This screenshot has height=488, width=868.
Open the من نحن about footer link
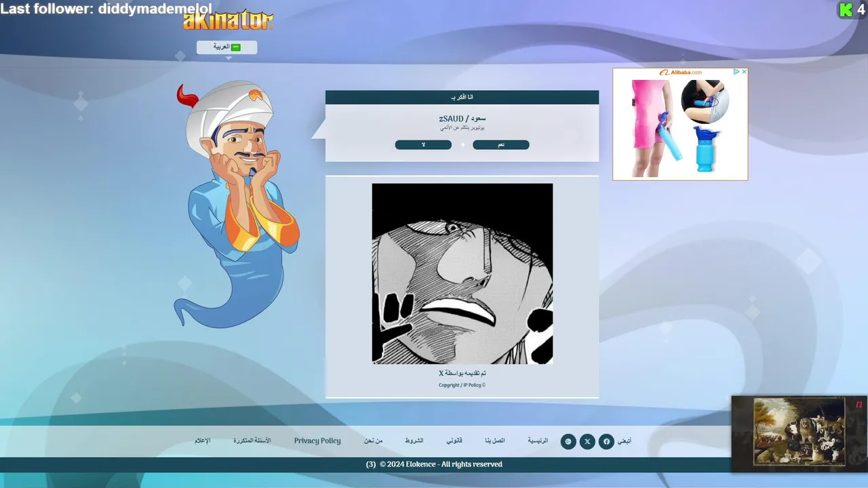coord(373,441)
